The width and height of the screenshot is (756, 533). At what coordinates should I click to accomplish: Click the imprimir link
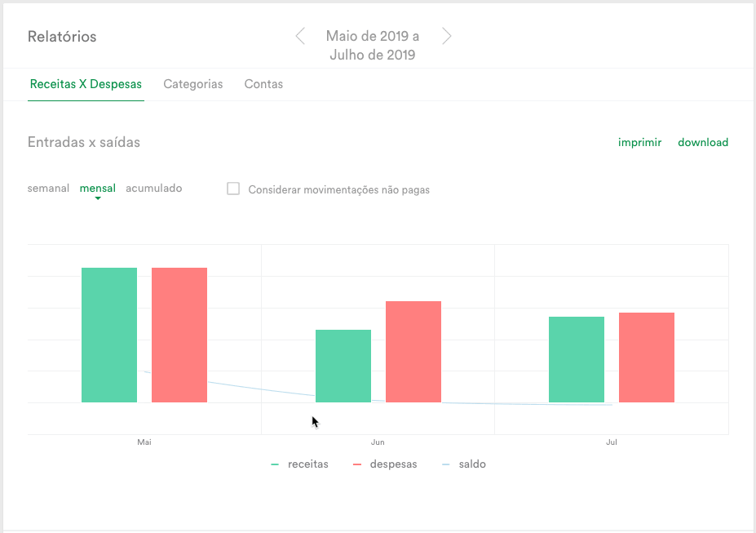pos(639,142)
